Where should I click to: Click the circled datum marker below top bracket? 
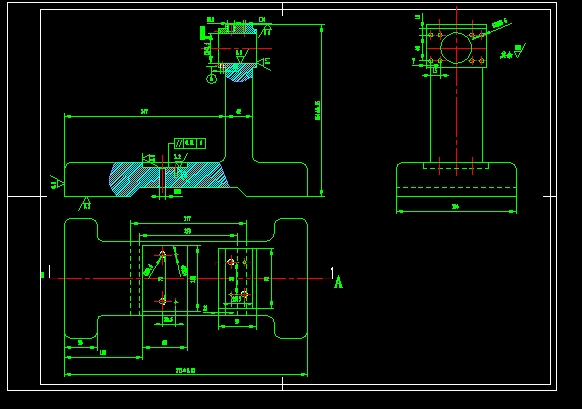211,79
